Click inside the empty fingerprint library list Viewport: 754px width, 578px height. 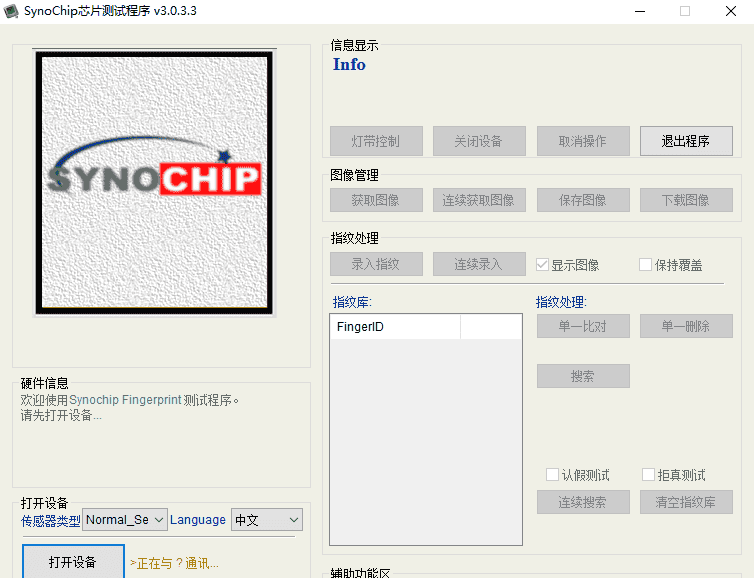pyautogui.click(x=426, y=441)
